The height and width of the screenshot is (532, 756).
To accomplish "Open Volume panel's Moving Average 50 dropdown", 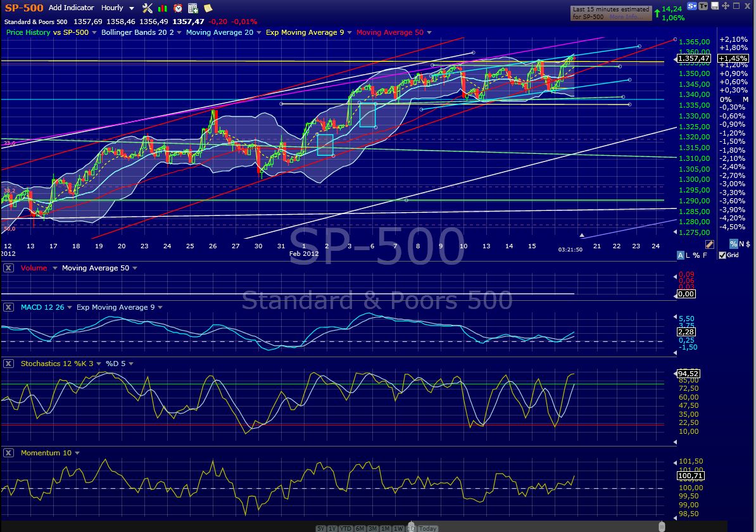I will click(134, 268).
